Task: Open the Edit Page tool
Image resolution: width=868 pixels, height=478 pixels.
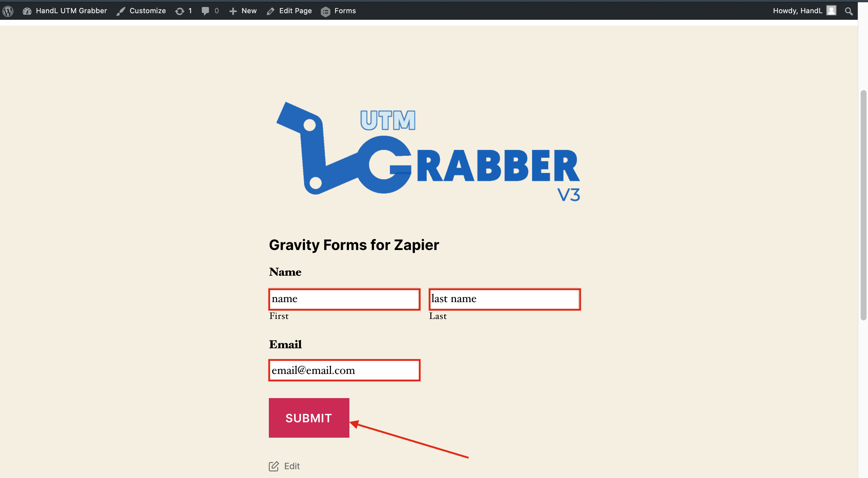Action: coord(289,11)
